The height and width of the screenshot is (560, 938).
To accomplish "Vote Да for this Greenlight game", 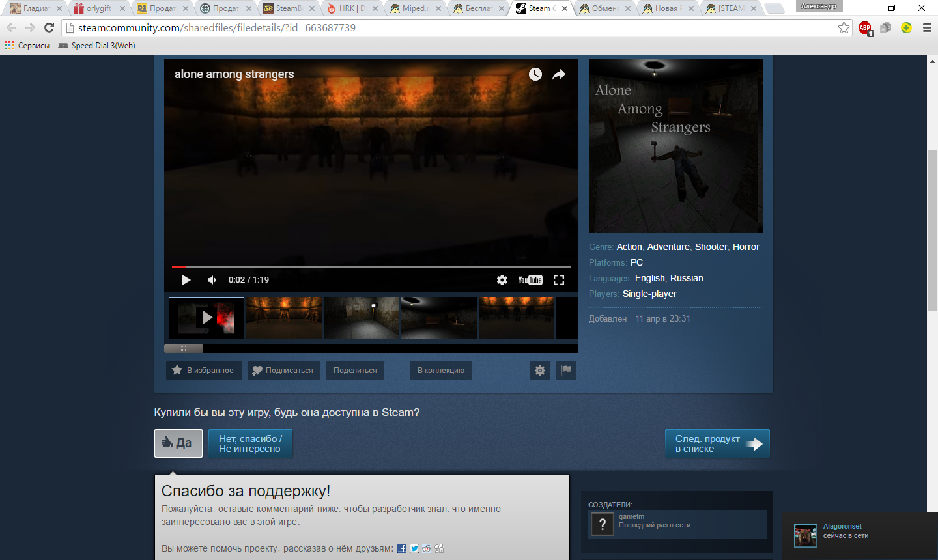I will click(x=178, y=443).
